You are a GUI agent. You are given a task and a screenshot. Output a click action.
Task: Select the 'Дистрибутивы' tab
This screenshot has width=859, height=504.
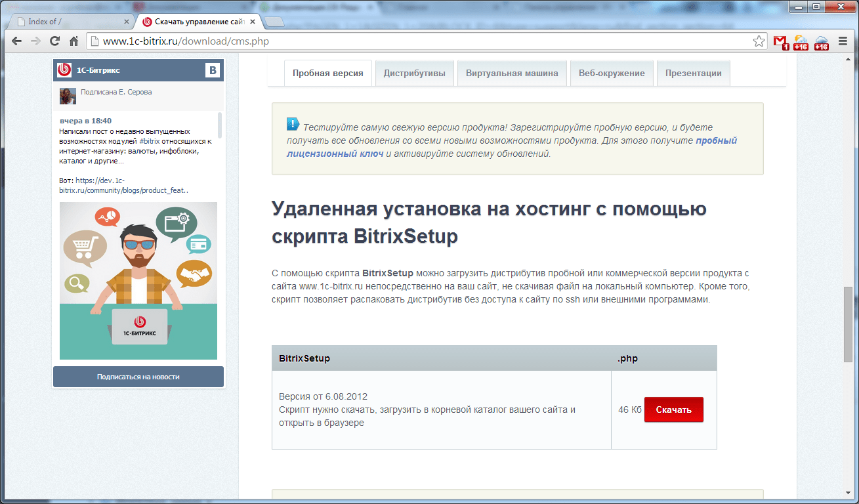(415, 73)
